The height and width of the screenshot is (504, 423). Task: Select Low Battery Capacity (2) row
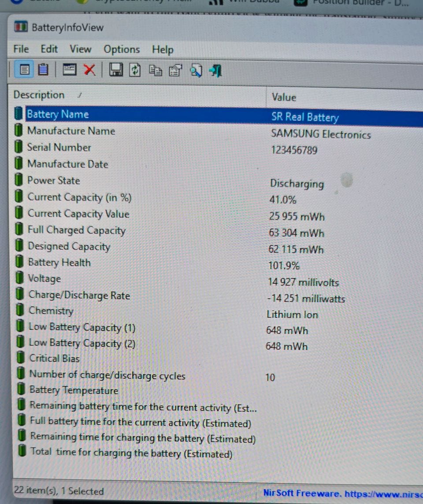click(82, 343)
